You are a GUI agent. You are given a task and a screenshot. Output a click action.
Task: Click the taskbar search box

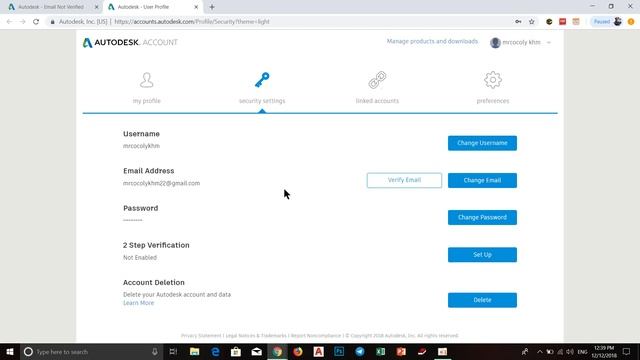pyautogui.click(x=92, y=351)
